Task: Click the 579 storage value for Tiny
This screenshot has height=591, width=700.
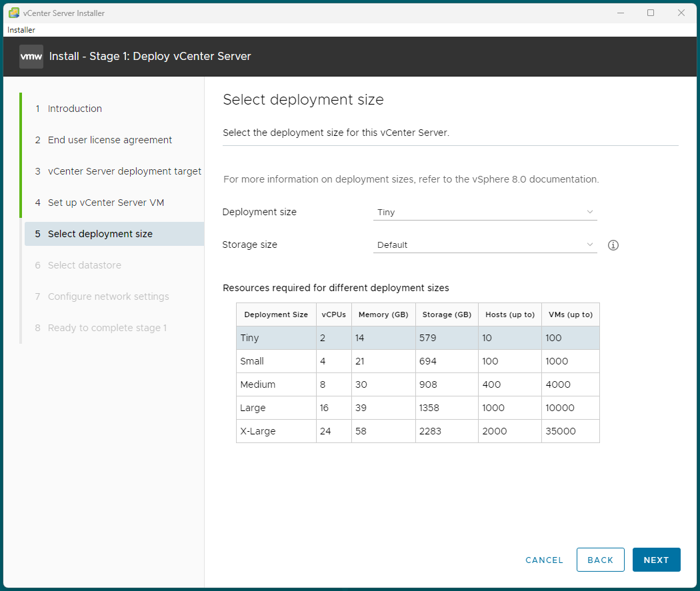Action: [x=428, y=338]
